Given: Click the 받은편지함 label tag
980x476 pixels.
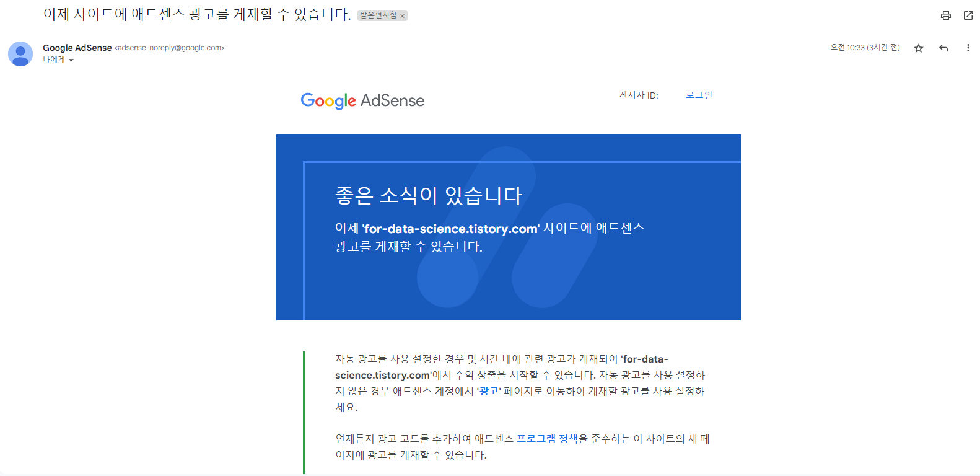Looking at the screenshot, I should tap(378, 15).
